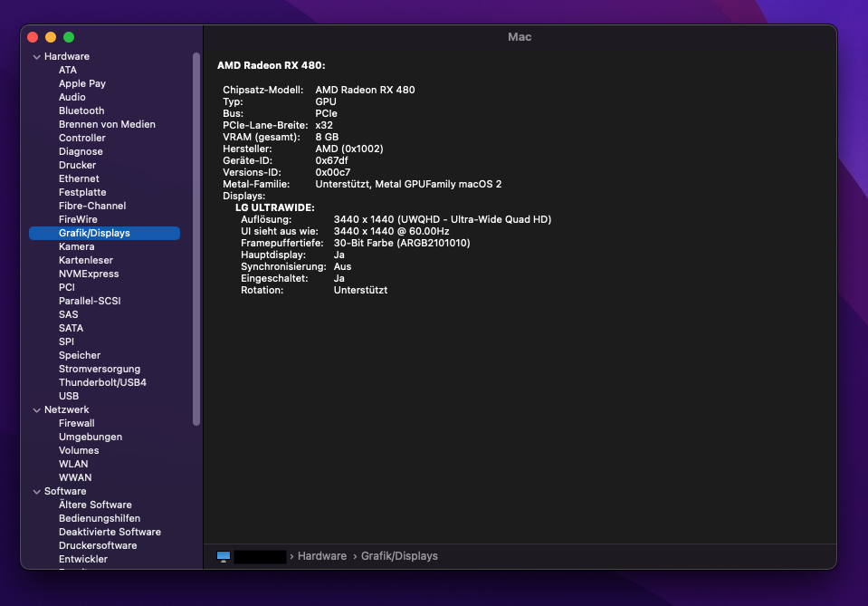Open Druckersoftware under Software
Screen dimensions: 868x606
pyautogui.click(x=98, y=545)
